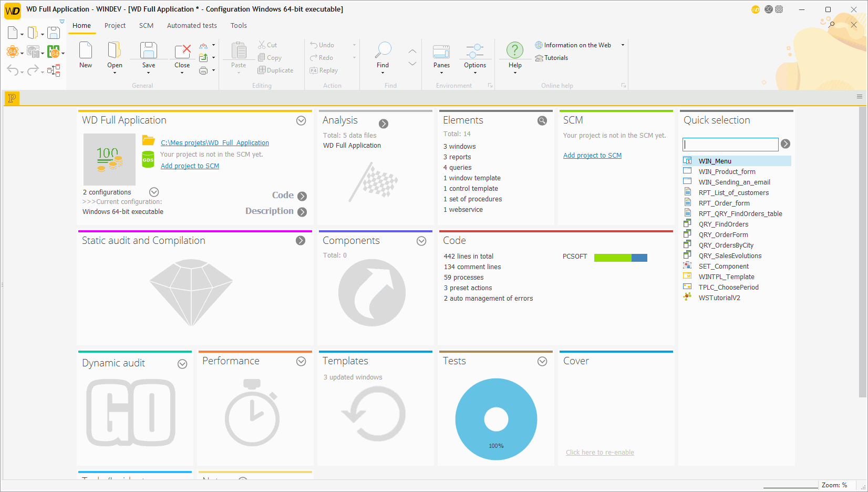Click the Undo button in Action group
The width and height of the screenshot is (868, 492).
pyautogui.click(x=322, y=45)
